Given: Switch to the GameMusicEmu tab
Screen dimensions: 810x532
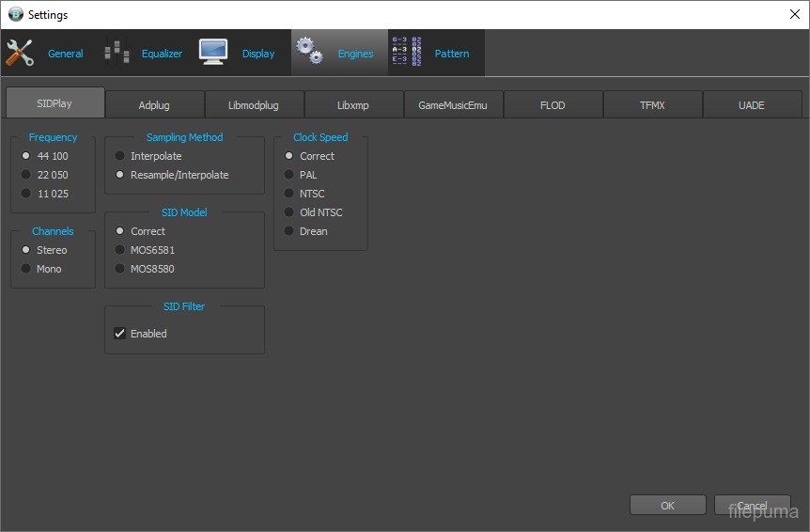Looking at the screenshot, I should [453, 105].
